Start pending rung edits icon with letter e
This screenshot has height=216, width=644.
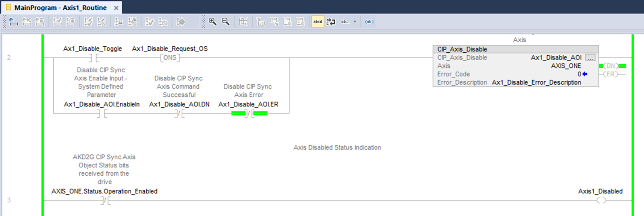[13, 22]
